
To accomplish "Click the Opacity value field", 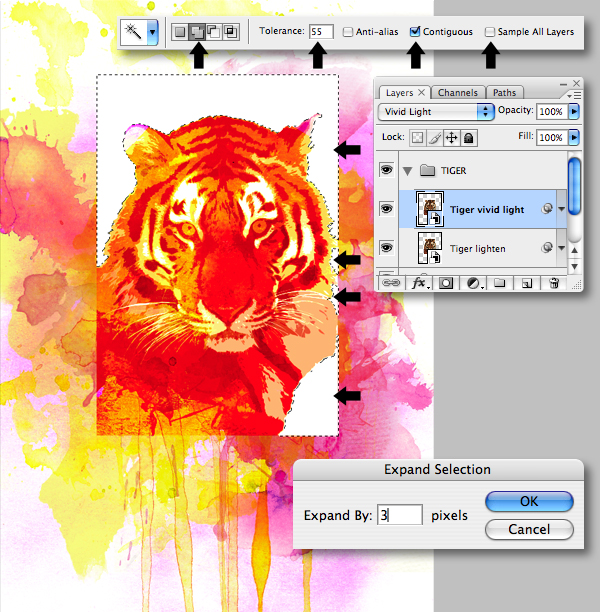I will (552, 112).
